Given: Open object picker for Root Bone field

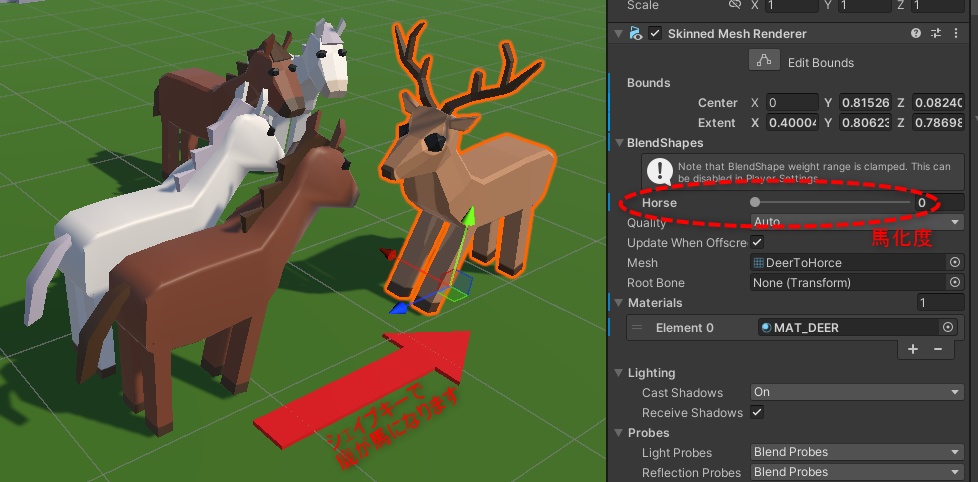Looking at the screenshot, I should tap(954, 282).
